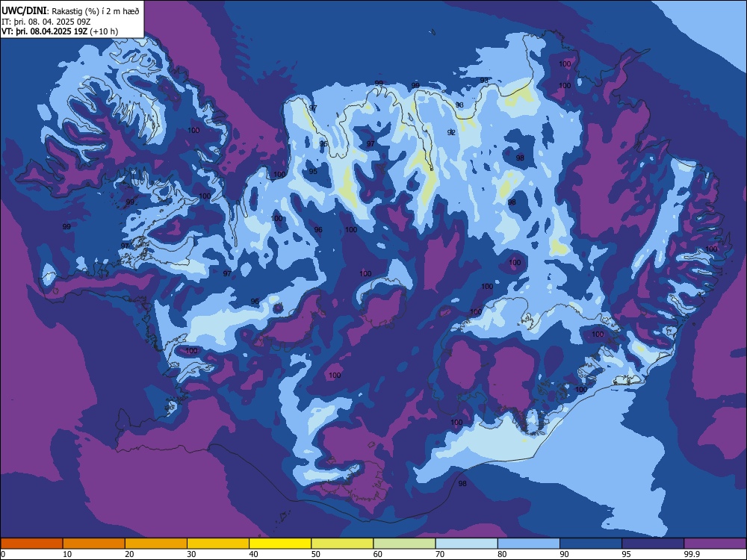
Task: Click the 30–40 yellow-orange legend swatch
Action: (218, 544)
